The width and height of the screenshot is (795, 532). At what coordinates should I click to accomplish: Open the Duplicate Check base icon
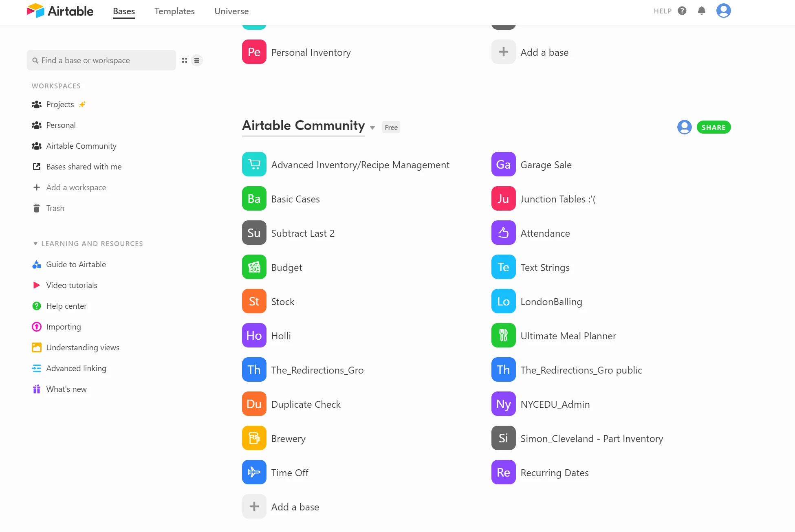(x=254, y=404)
